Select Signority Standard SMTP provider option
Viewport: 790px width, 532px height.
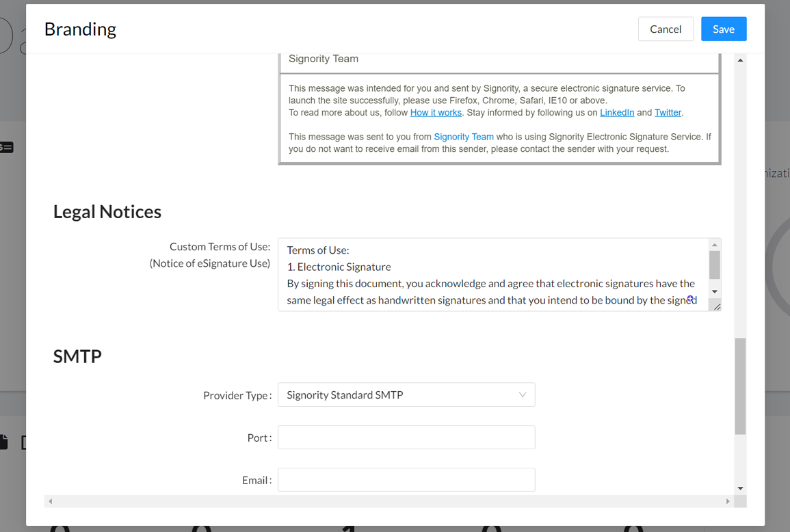(345, 395)
